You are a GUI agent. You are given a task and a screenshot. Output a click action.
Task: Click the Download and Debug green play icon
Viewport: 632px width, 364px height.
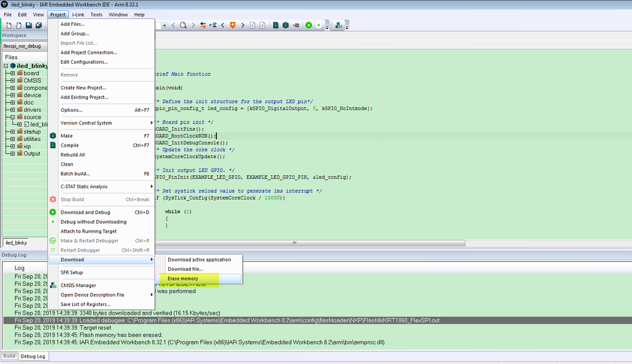(308, 25)
